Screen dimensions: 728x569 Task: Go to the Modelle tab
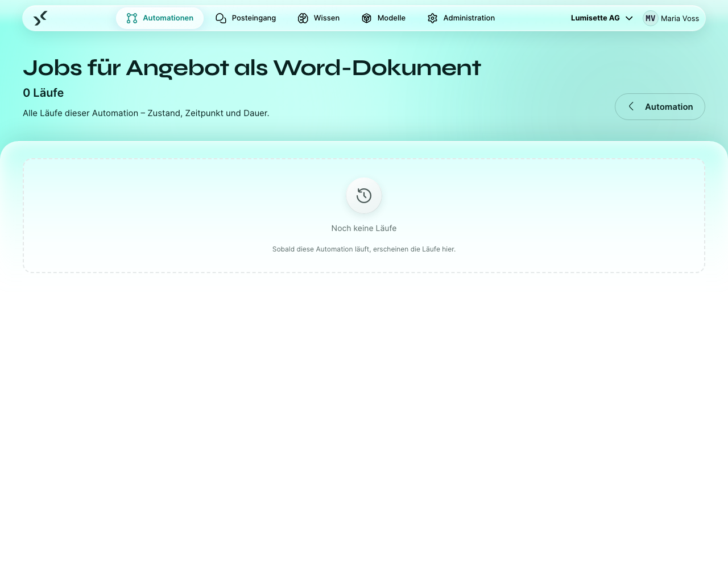pyautogui.click(x=383, y=18)
